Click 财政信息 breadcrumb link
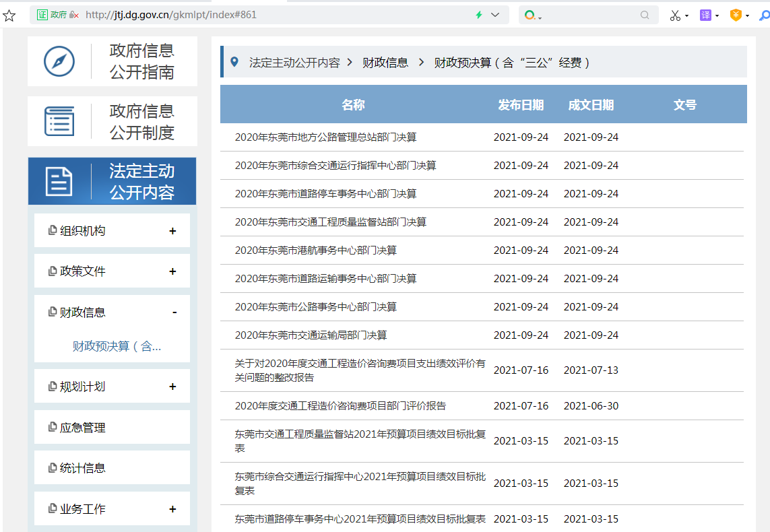This screenshot has width=770, height=532. (385, 63)
